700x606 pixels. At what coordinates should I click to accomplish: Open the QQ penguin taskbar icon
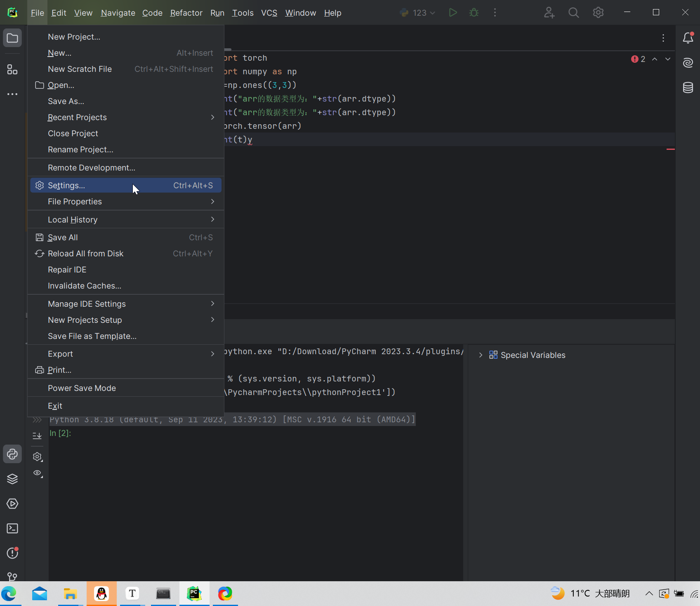click(x=101, y=594)
